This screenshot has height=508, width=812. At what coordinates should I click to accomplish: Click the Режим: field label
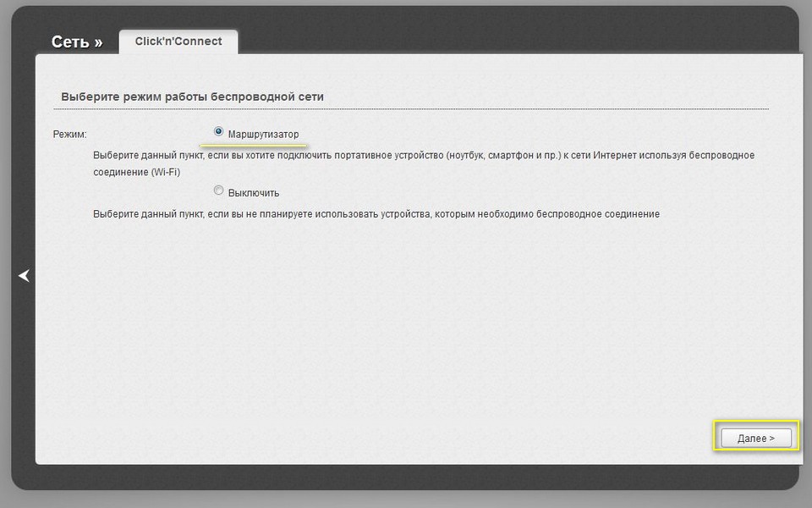tap(69, 135)
